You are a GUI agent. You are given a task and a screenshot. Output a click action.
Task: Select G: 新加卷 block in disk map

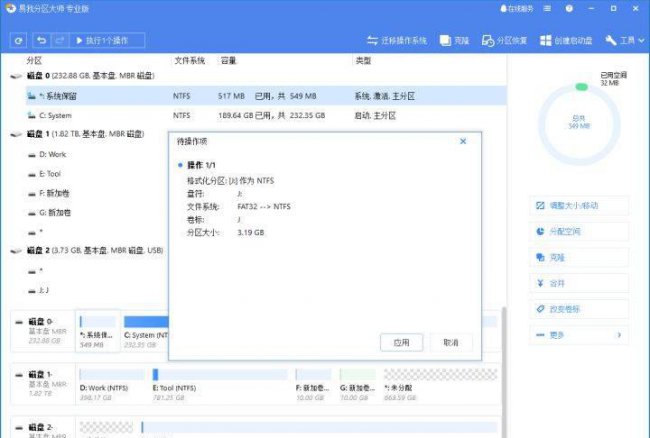click(x=357, y=385)
